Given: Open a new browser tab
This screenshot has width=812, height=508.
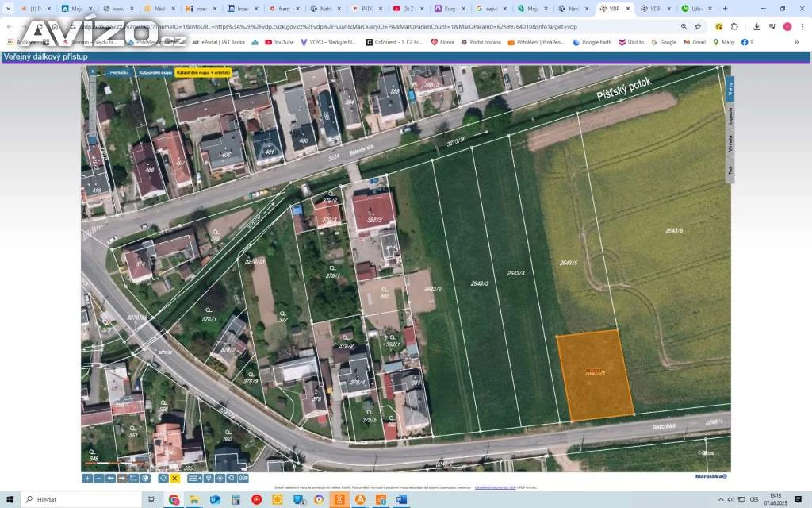Looking at the screenshot, I should click(x=725, y=8).
